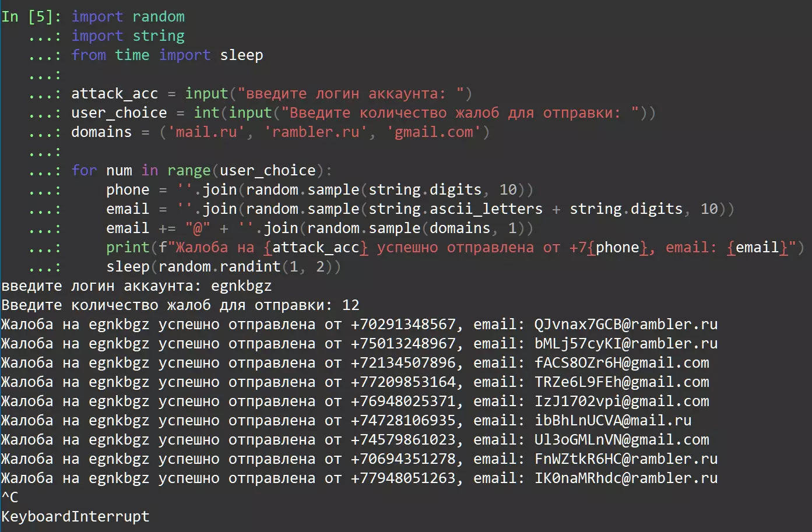Click the KeyboardInterrupt message
The image size is (812, 532).
point(75,516)
